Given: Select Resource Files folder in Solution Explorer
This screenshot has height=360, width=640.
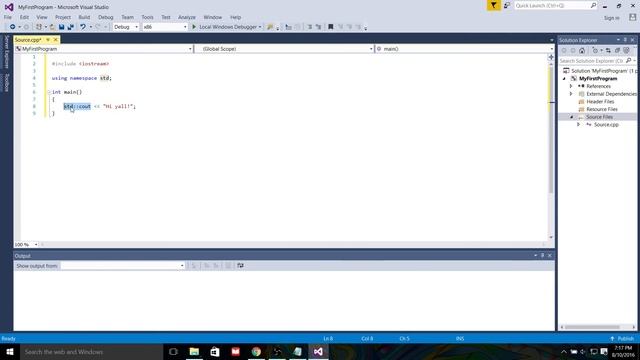Looking at the screenshot, I should (x=602, y=109).
